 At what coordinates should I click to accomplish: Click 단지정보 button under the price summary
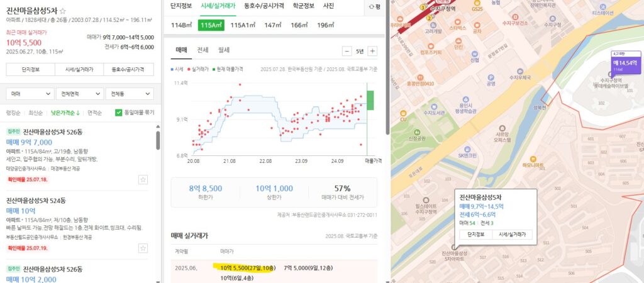click(x=30, y=69)
